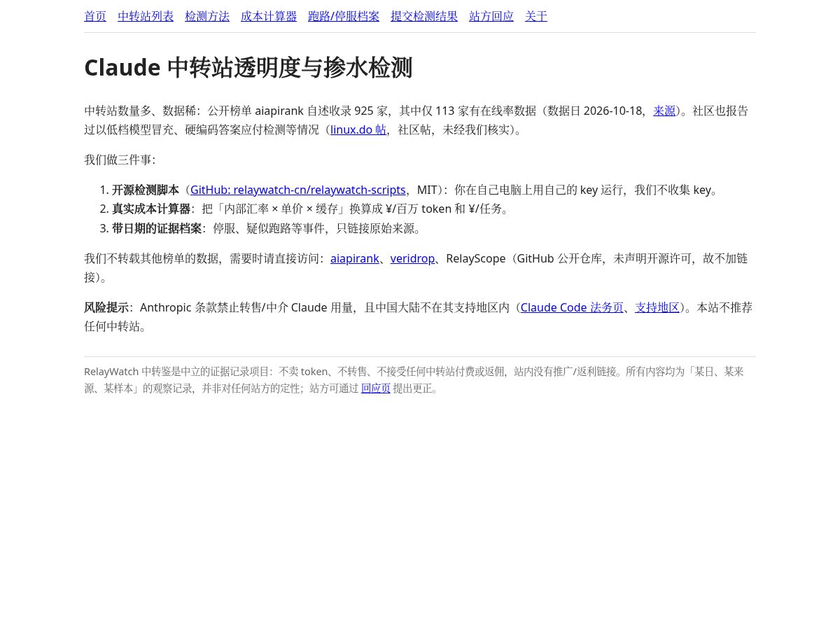Open the 支持地区 link
840x630 pixels.
(x=657, y=307)
